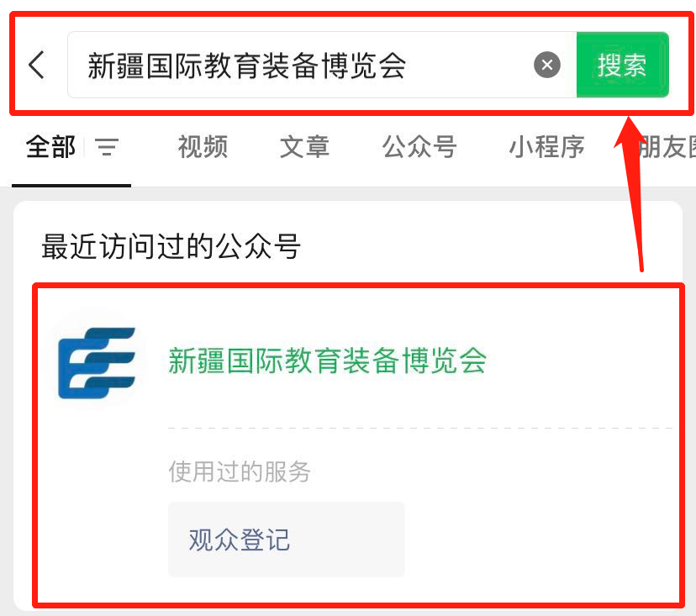Click the black underline indicator below 全部
Image resolution: width=696 pixels, height=616 pixels.
(x=71, y=186)
